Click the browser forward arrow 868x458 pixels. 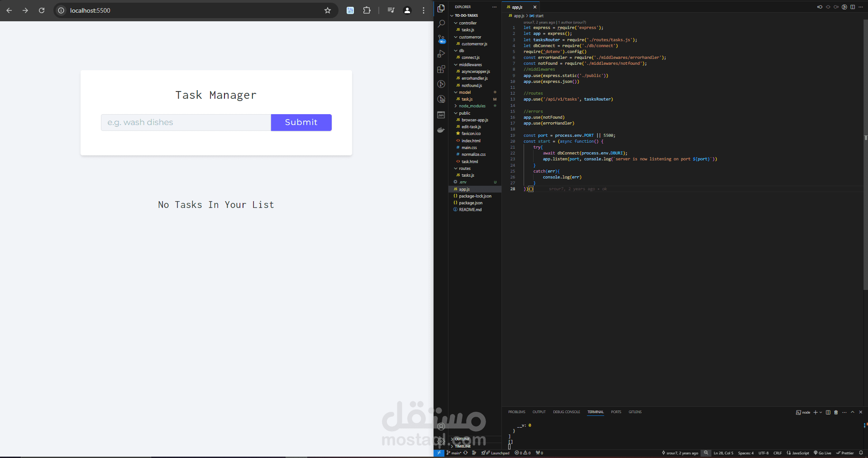(25, 10)
